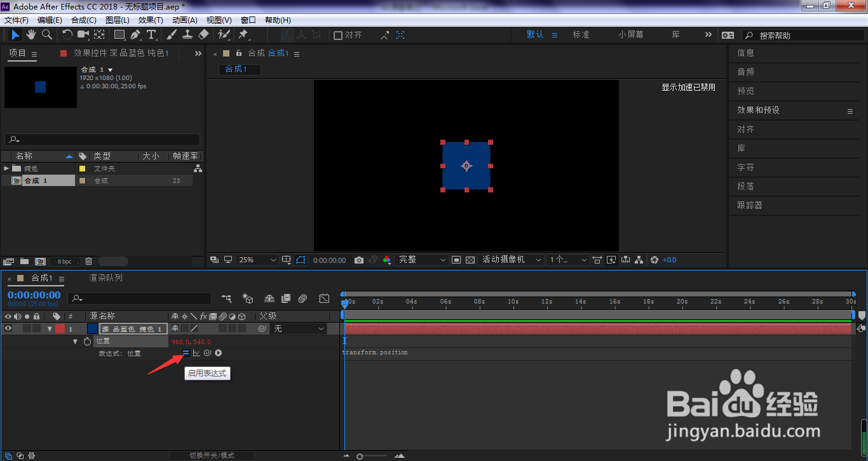This screenshot has height=461, width=868.
Task: Switch to 标准 workspace
Action: (x=581, y=35)
